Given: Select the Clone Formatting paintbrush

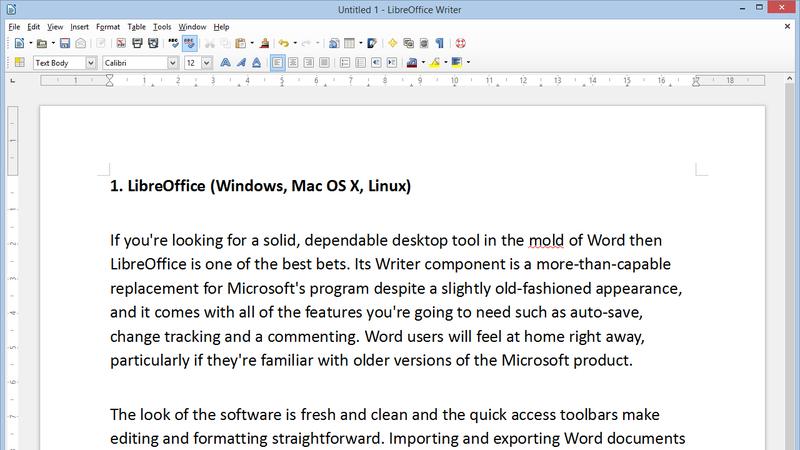Looking at the screenshot, I should [x=264, y=44].
